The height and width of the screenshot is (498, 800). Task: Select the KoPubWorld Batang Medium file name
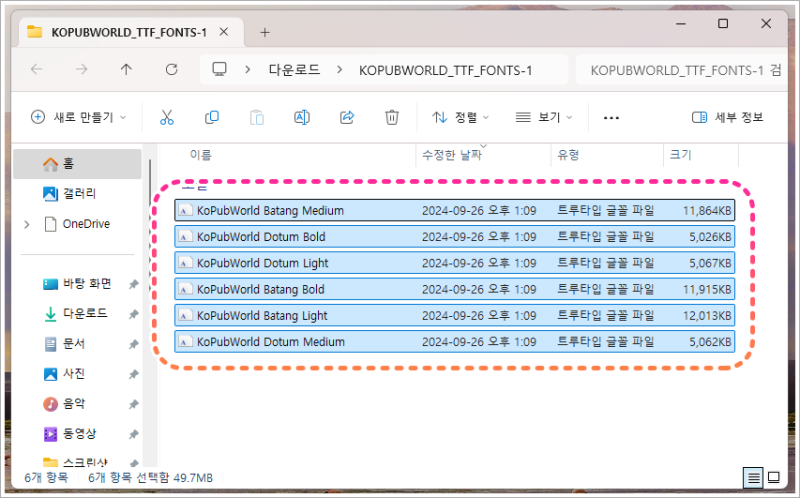point(270,210)
